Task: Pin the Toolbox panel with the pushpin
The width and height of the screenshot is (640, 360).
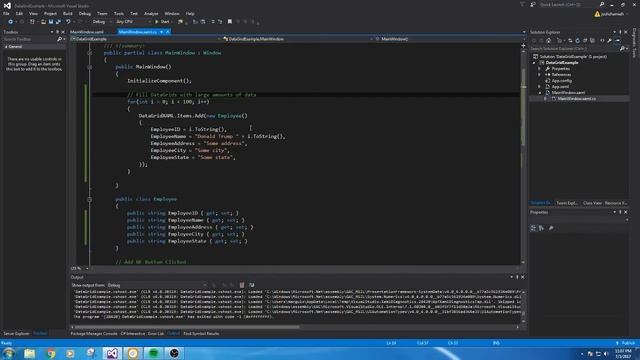Action: (57, 32)
